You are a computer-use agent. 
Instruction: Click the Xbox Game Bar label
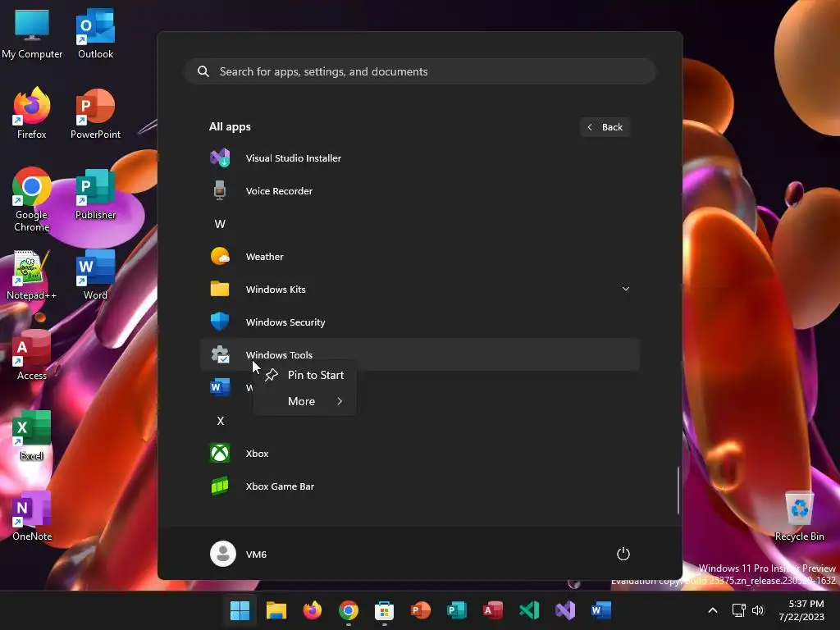click(280, 486)
